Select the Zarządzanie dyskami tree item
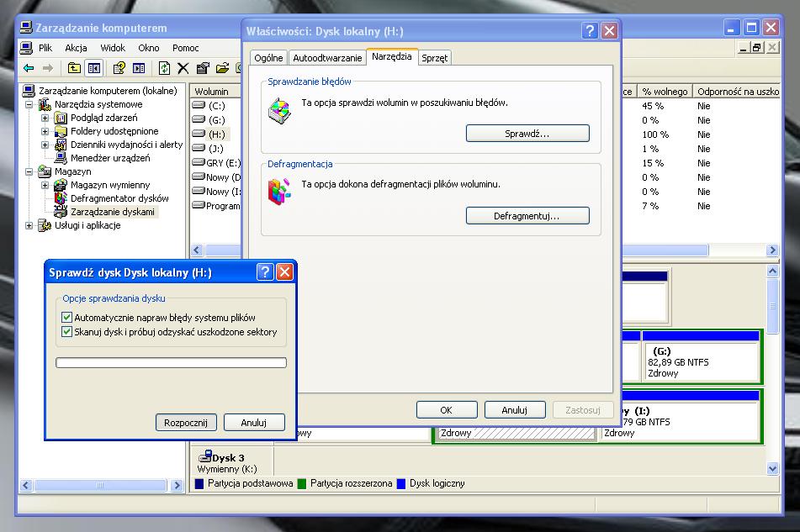This screenshot has height=532, width=800. point(112,212)
